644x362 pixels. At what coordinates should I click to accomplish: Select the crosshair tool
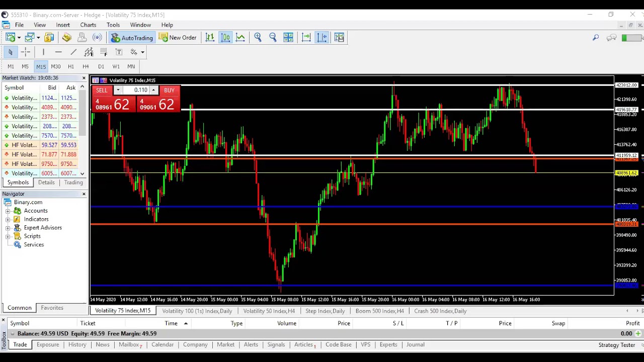[26, 52]
